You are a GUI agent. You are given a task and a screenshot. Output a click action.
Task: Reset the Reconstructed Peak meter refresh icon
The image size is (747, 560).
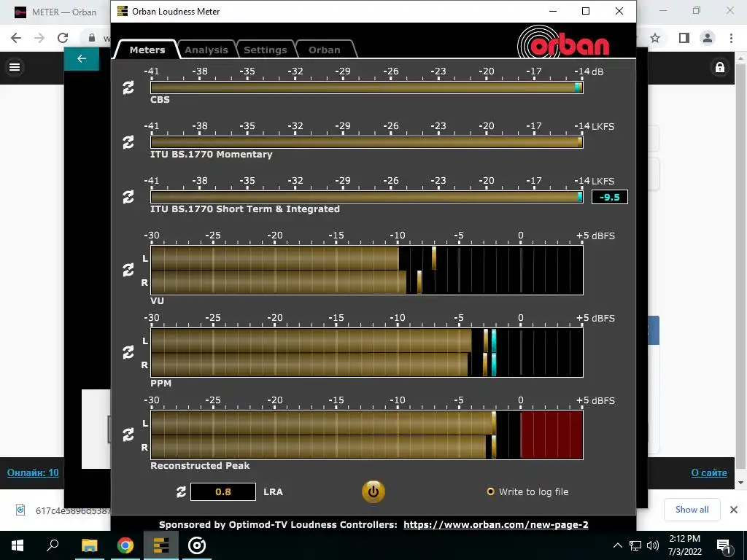point(128,435)
